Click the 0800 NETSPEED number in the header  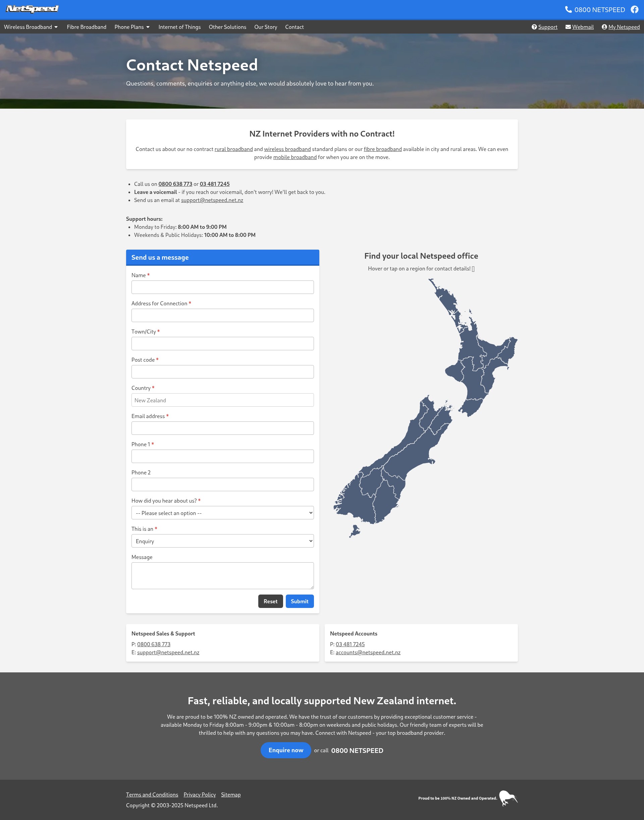click(599, 9)
